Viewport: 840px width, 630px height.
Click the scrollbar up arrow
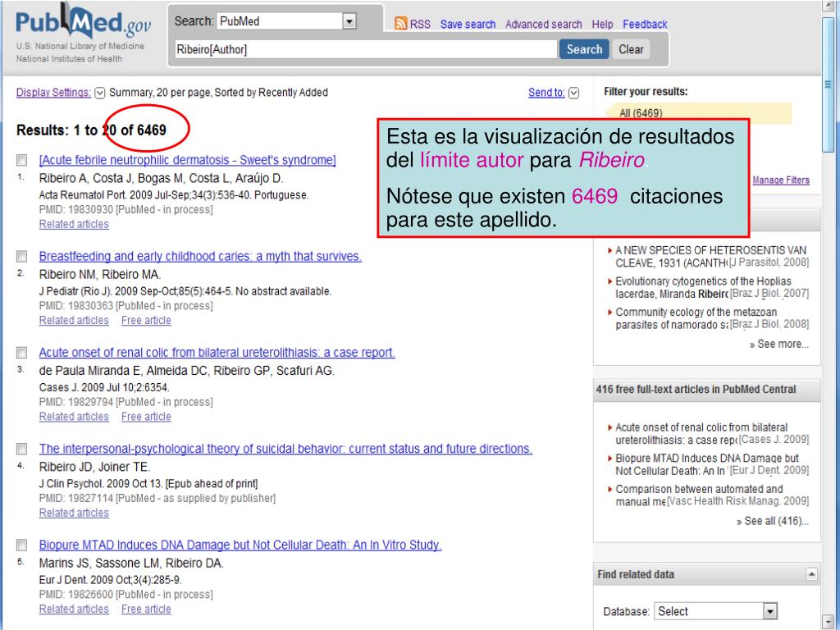coord(828,7)
